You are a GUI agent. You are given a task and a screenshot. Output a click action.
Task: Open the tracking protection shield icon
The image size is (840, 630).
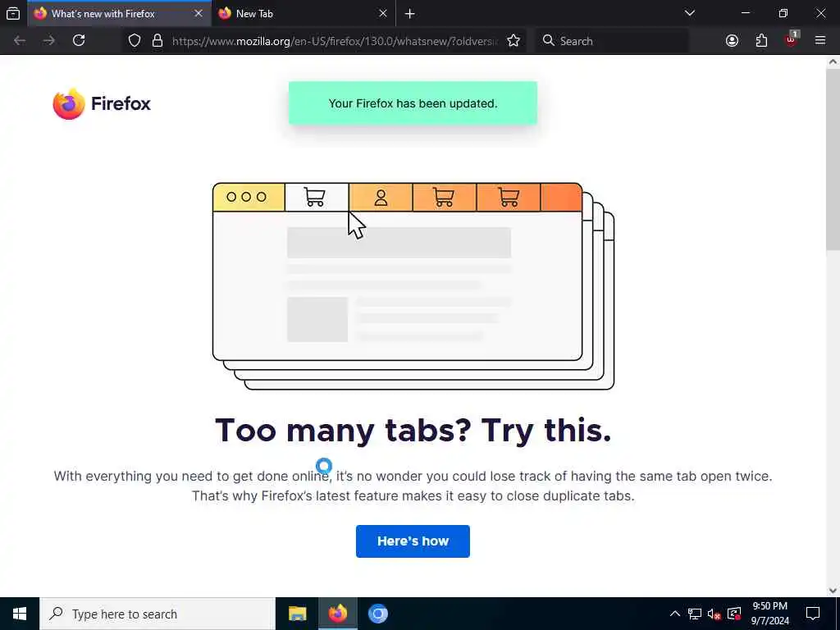pyautogui.click(x=135, y=41)
